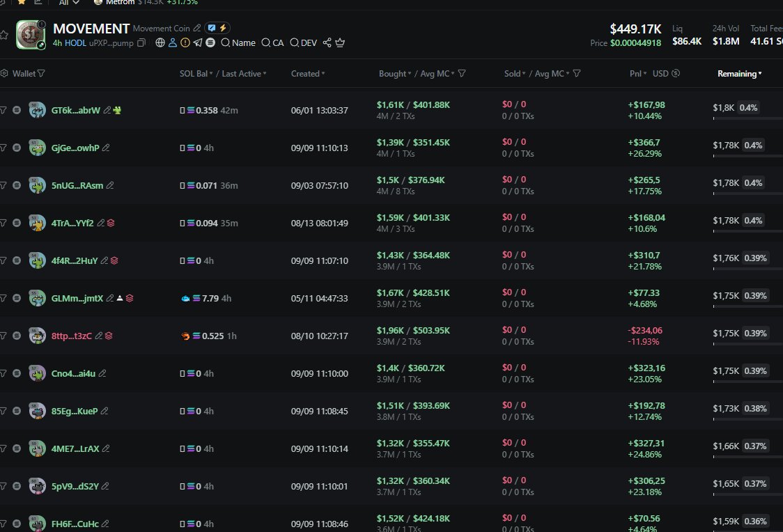This screenshot has width=783, height=532.
Task: Open wallet GT6k...abrW
Action: (75, 110)
